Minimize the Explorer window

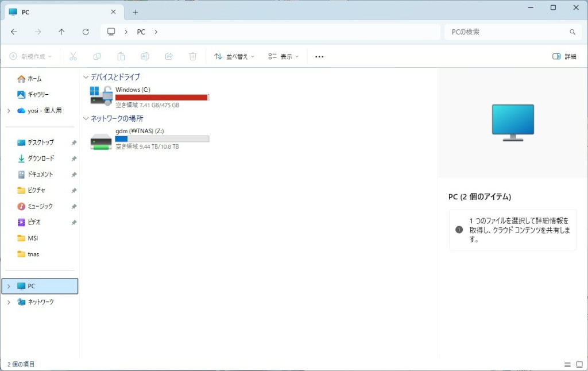point(531,8)
